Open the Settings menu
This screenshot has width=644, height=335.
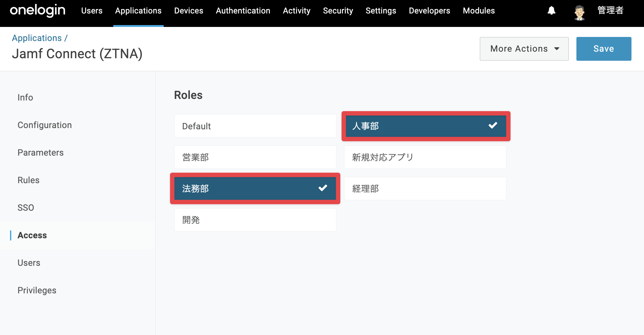381,11
